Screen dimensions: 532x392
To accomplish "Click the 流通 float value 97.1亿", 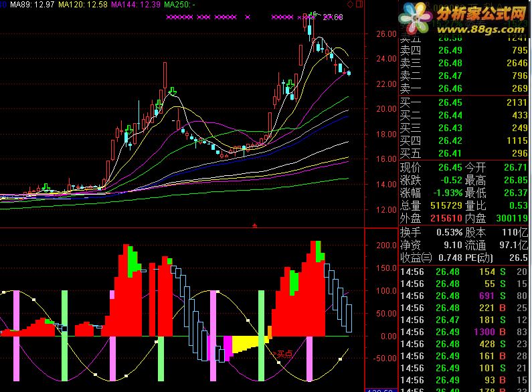I will tap(514, 246).
